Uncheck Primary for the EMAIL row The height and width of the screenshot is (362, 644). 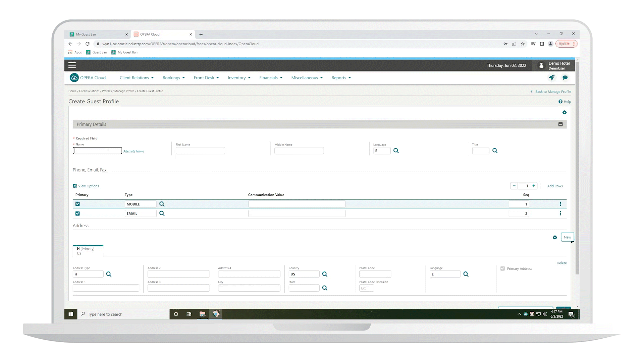click(x=77, y=214)
